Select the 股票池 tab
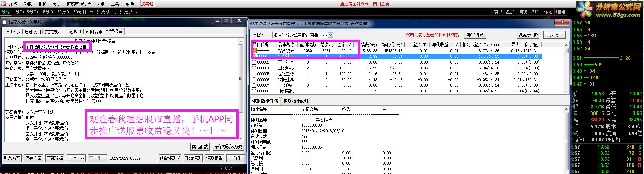 tap(147, 4)
